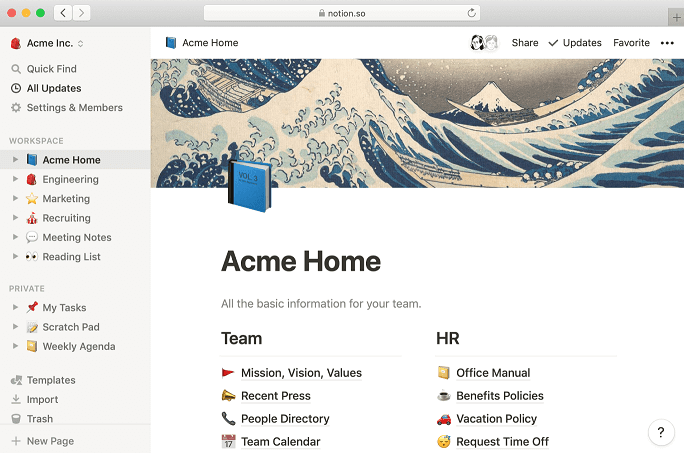Click the notebook icon beside Weekly Agenda
This screenshot has width=684, height=453.
(x=32, y=346)
